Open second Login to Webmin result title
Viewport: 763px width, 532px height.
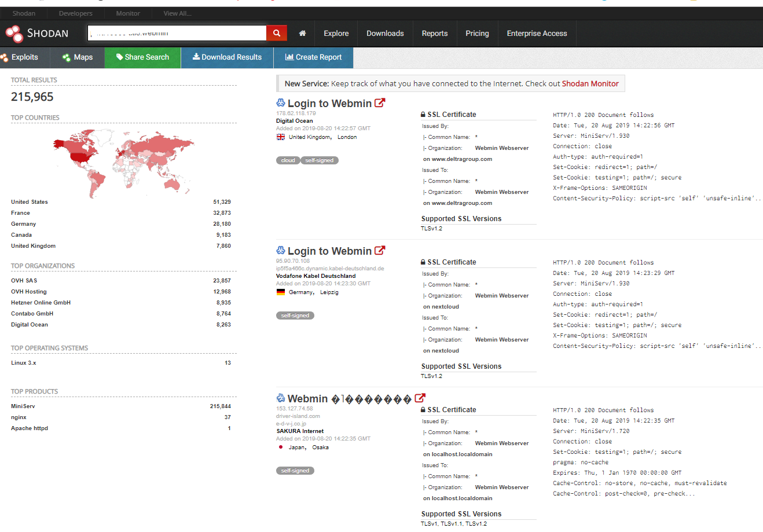pyautogui.click(x=329, y=251)
